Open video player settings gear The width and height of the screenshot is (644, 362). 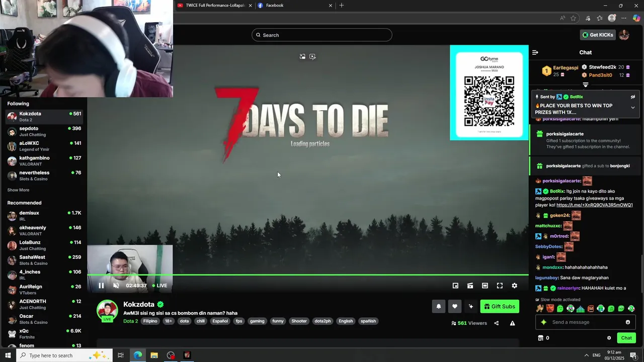(514, 286)
